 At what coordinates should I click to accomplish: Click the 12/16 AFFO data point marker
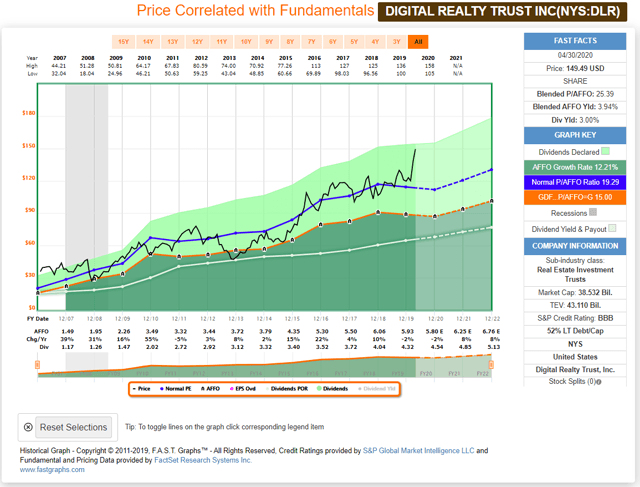click(x=321, y=224)
